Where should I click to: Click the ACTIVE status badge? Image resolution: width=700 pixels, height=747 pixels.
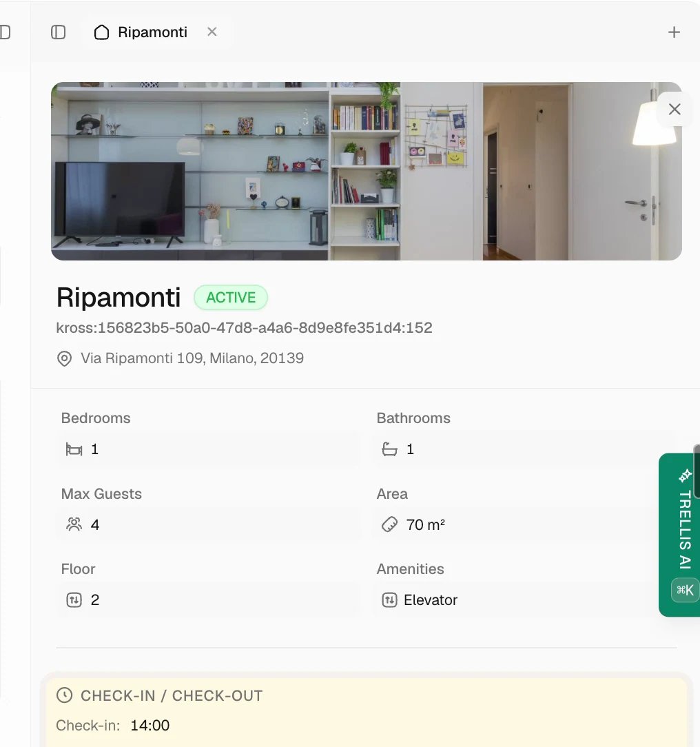[231, 297]
